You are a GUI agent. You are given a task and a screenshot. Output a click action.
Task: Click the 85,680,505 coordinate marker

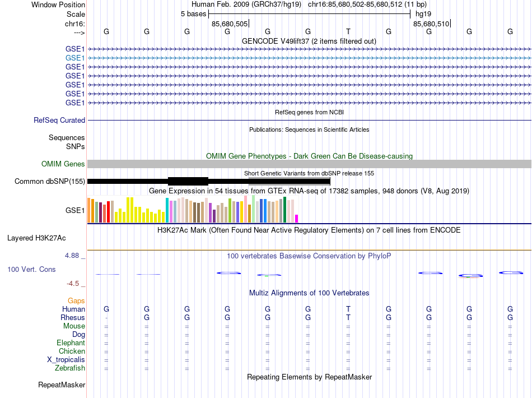pos(230,24)
